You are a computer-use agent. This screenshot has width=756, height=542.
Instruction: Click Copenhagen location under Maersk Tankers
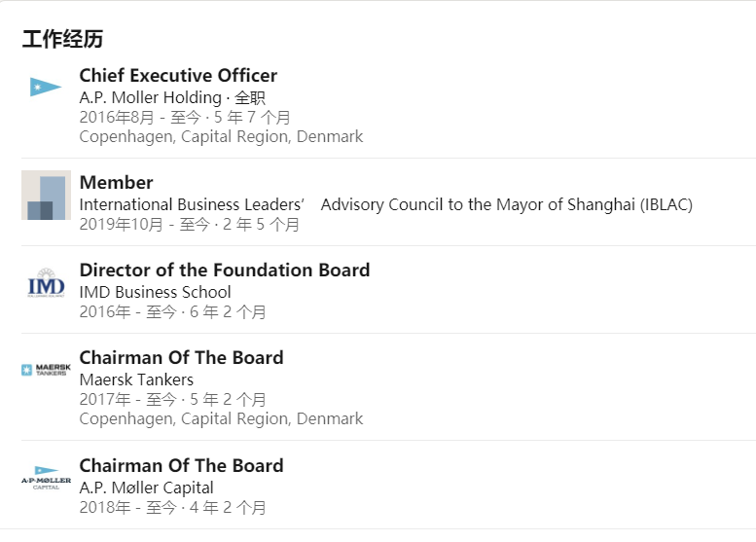(x=221, y=419)
